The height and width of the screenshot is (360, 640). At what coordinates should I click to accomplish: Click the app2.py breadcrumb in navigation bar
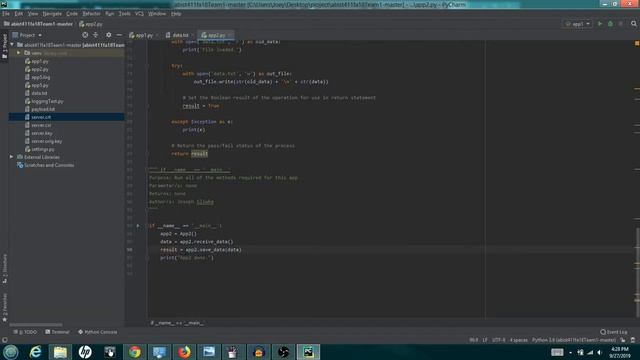(91, 24)
